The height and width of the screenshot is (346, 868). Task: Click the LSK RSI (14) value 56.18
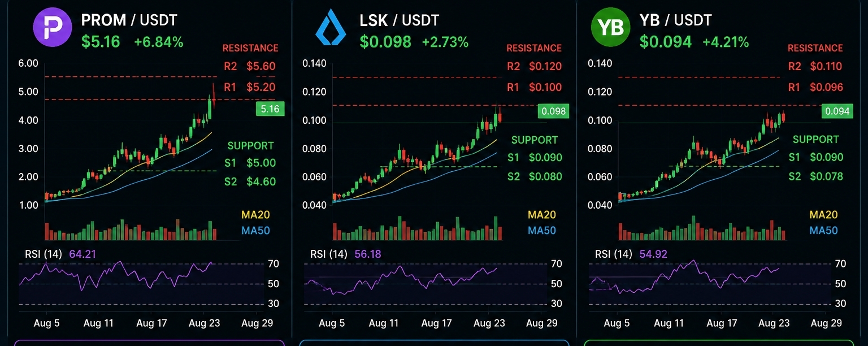click(x=367, y=254)
